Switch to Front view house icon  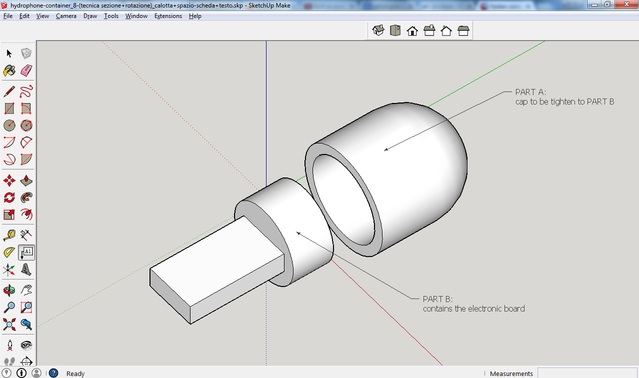pyautogui.click(x=412, y=31)
